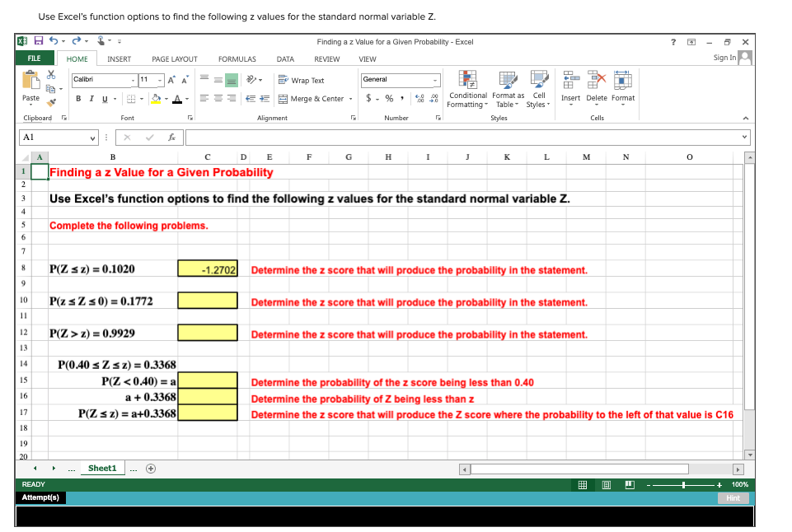Viewport: 792px width, 532px height.
Task: Click the Format Painter icon
Action: 49,103
